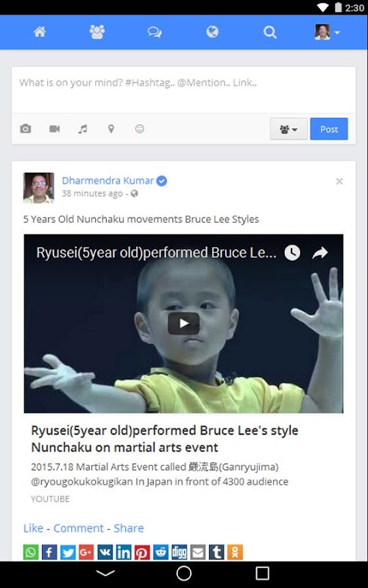
Task: Open the post audience privacy dropdown
Action: [289, 129]
